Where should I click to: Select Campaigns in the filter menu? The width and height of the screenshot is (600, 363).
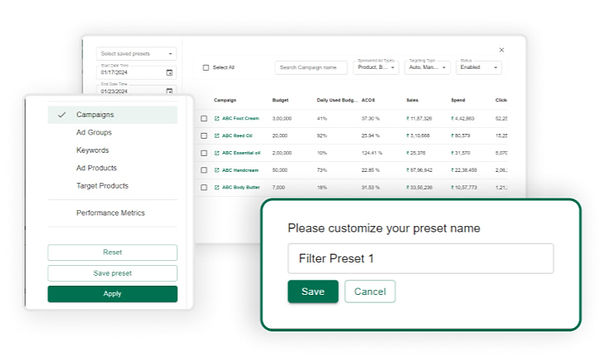(112, 115)
